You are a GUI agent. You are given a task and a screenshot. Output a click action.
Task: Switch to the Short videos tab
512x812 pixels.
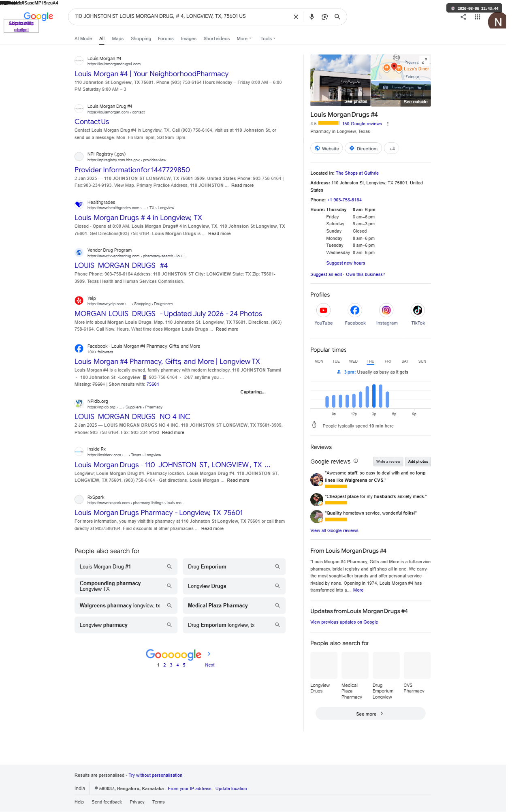216,39
